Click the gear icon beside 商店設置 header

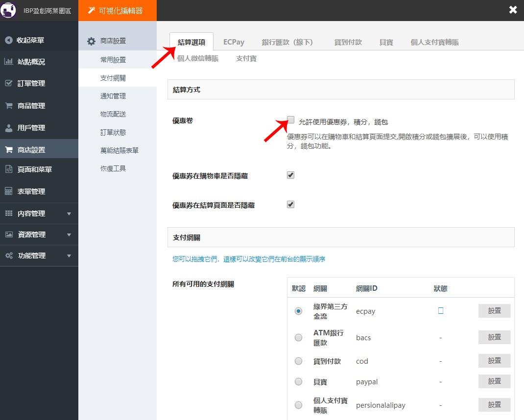[x=91, y=41]
